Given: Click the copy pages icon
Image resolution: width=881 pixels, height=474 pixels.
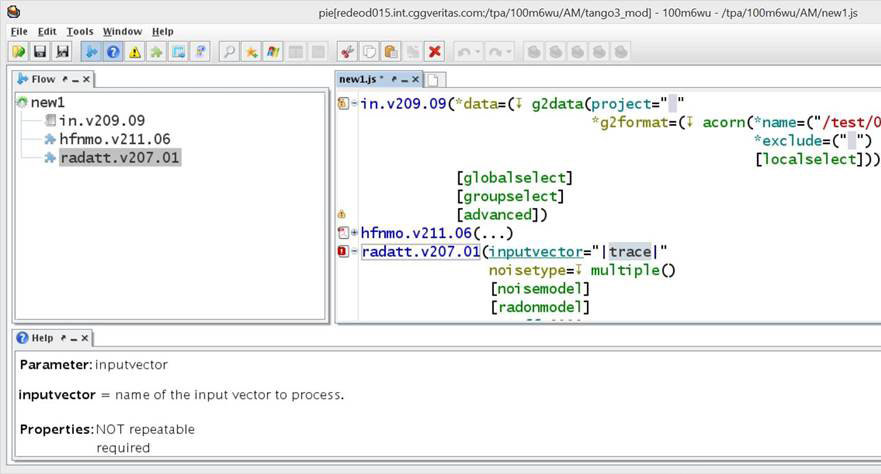Looking at the screenshot, I should 369,52.
